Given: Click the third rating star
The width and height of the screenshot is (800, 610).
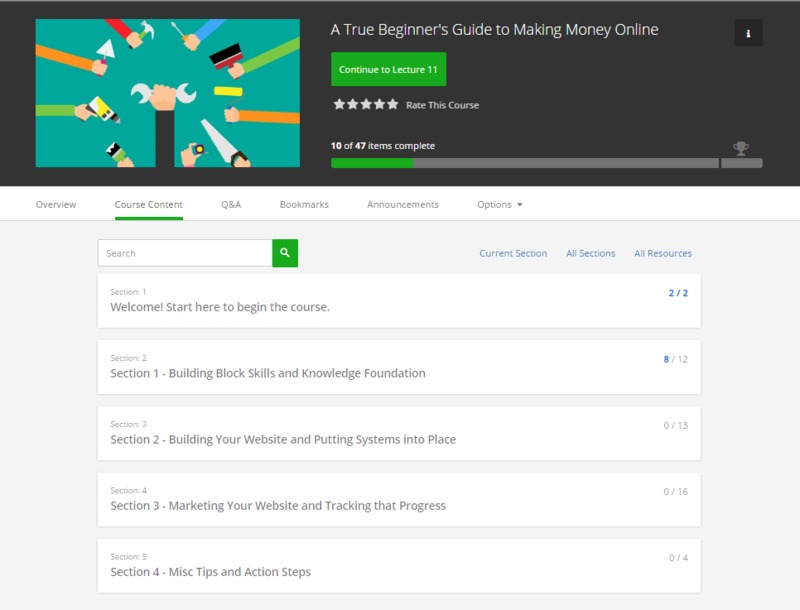Looking at the screenshot, I should (366, 104).
